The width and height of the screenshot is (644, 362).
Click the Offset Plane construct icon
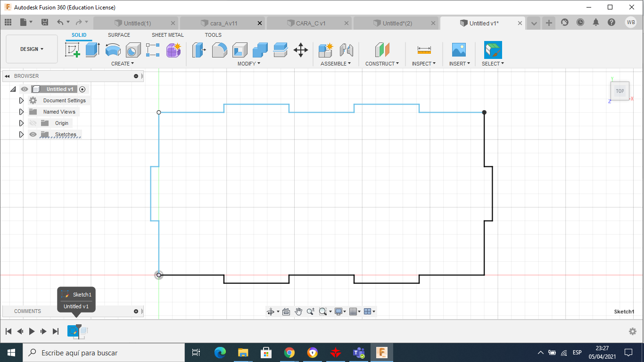382,49
